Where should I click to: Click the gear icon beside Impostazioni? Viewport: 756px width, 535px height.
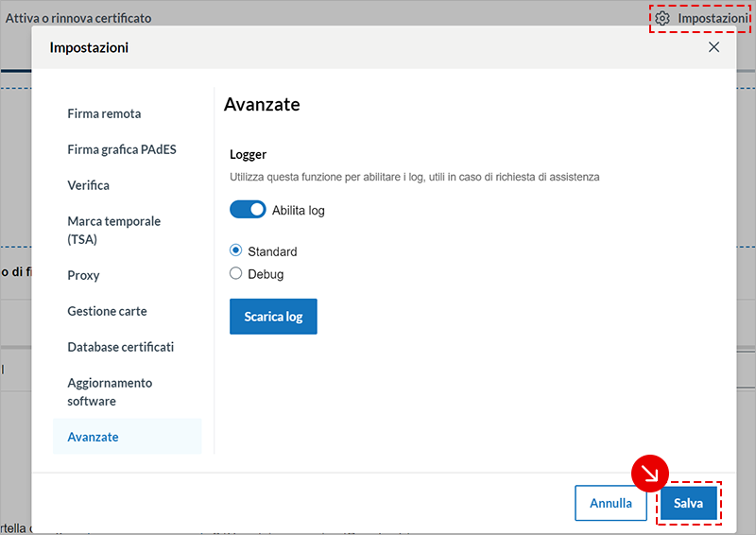coord(662,19)
